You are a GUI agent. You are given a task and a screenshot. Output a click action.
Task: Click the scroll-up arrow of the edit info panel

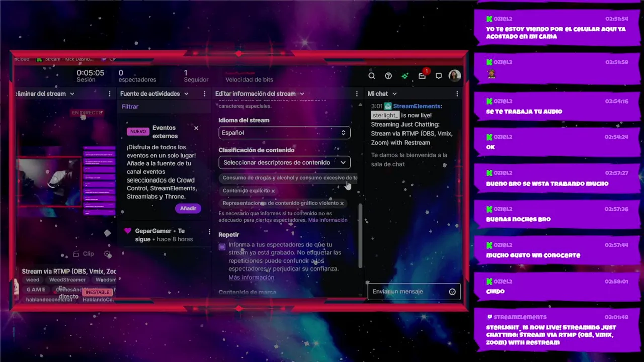[360, 105]
